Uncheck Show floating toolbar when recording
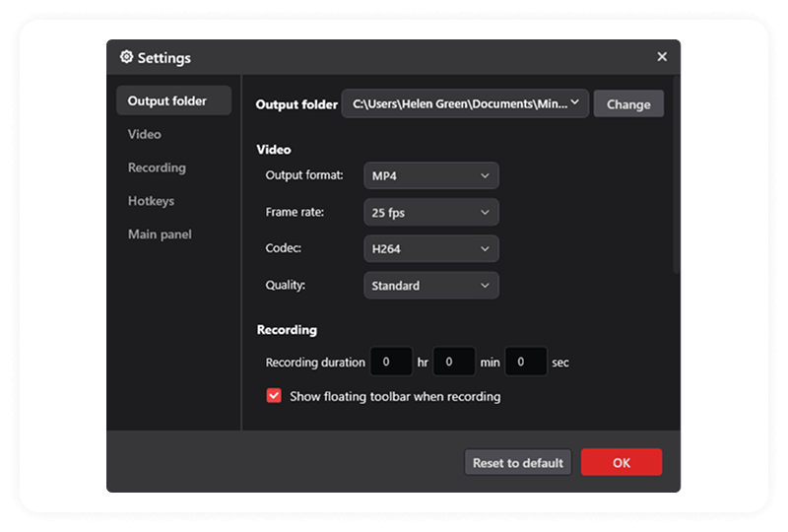The height and width of the screenshot is (532, 788). tap(275, 396)
